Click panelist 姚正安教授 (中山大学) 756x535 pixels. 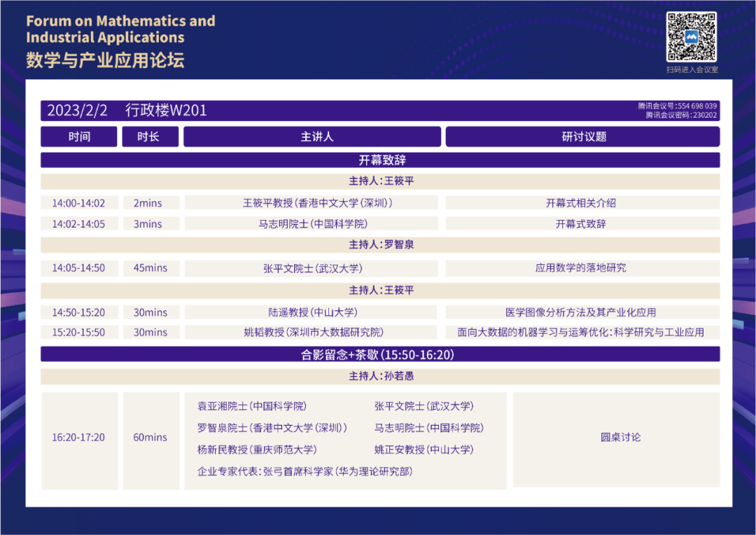click(424, 450)
